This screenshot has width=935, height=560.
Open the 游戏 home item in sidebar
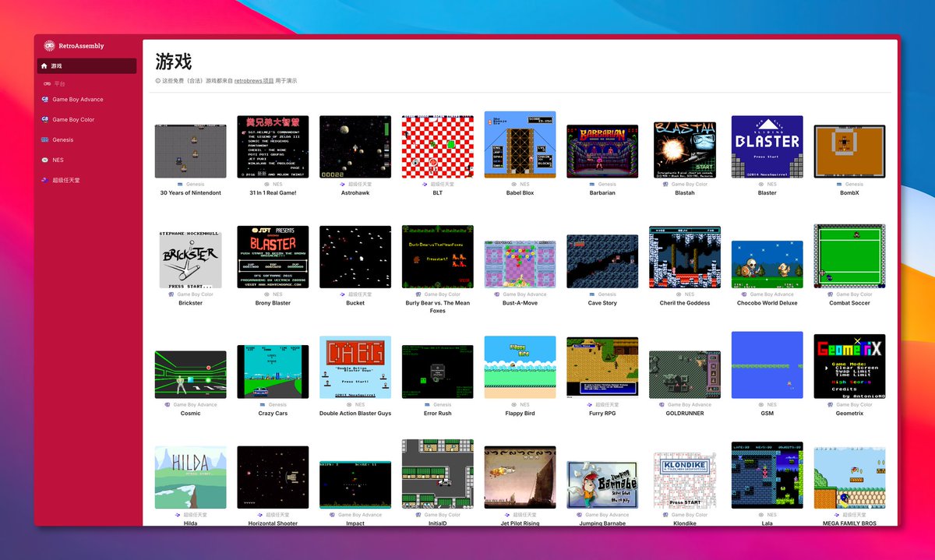[86, 66]
